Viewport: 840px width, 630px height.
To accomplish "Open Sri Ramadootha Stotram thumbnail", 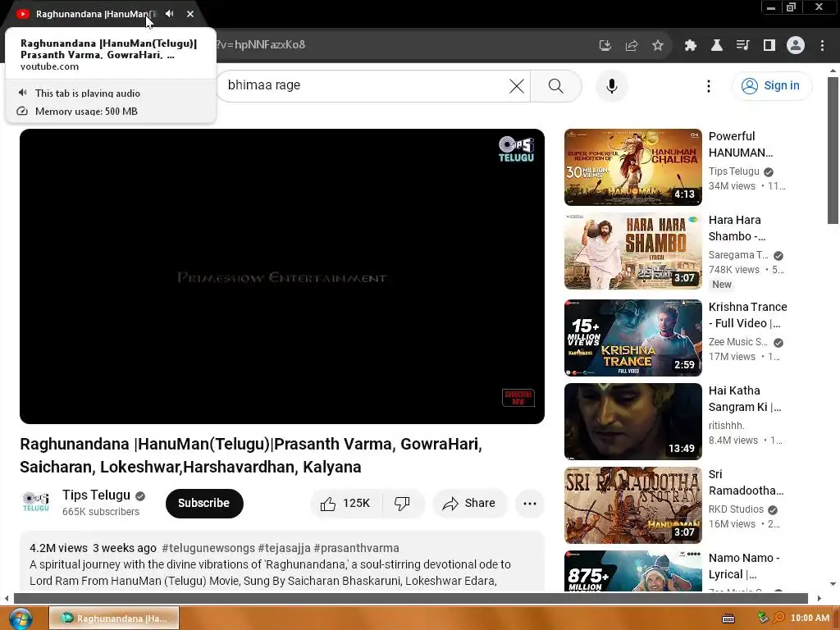I will point(632,505).
